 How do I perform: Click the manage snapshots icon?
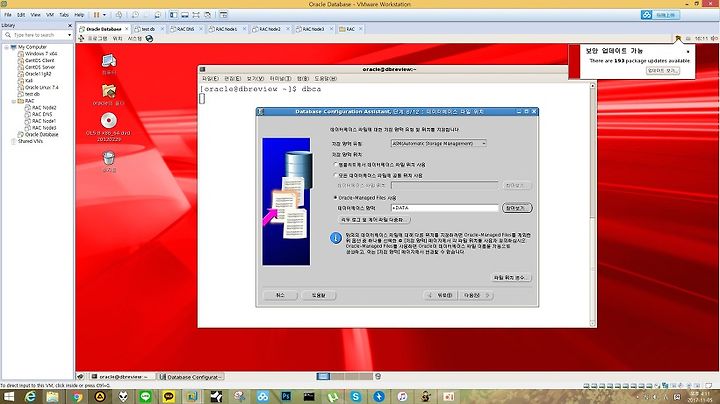[x=158, y=15]
